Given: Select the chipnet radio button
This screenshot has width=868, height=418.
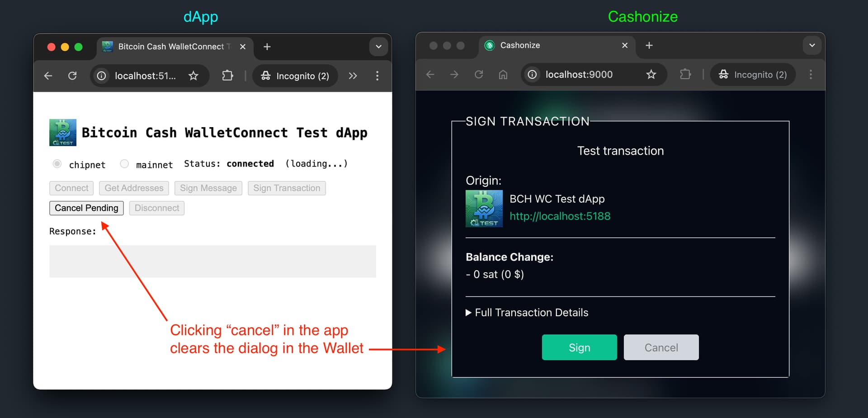Looking at the screenshot, I should click(x=57, y=164).
